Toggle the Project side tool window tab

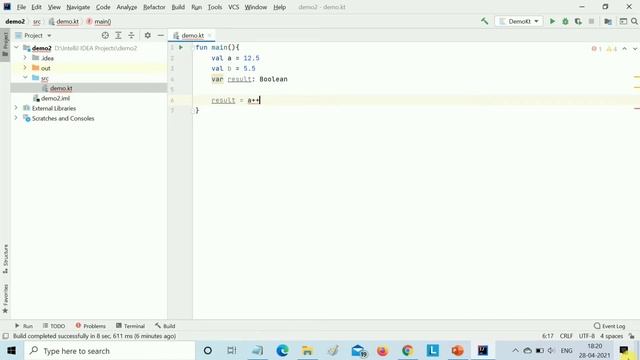click(x=5, y=44)
